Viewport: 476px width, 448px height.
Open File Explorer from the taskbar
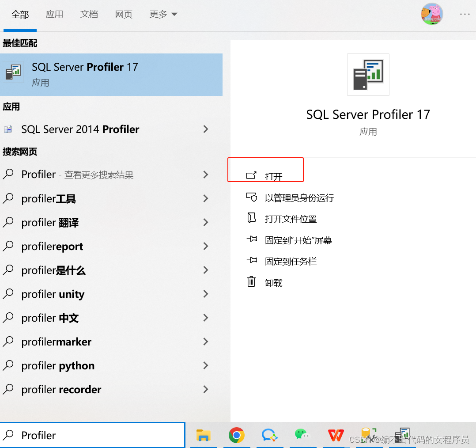coord(204,435)
